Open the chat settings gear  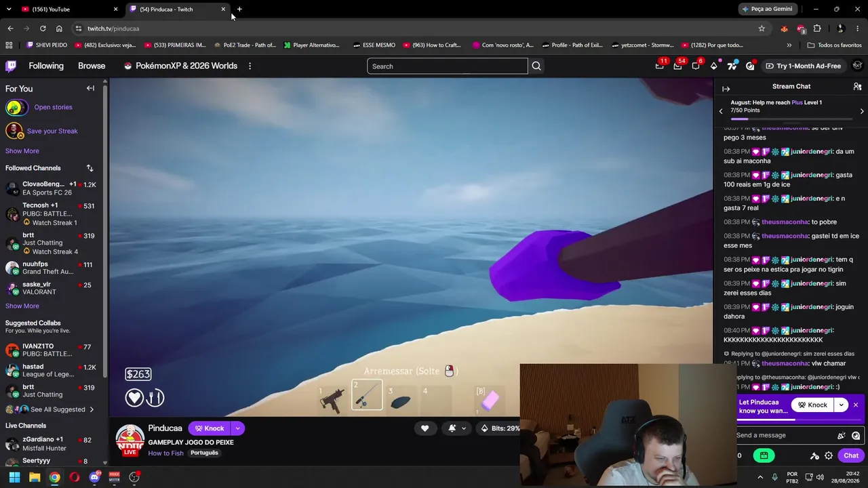point(829,456)
